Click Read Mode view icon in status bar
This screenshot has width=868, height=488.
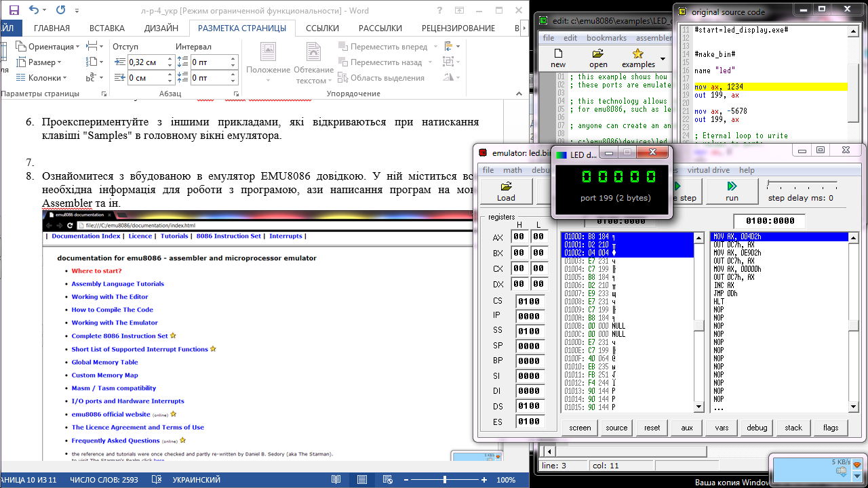tap(336, 480)
